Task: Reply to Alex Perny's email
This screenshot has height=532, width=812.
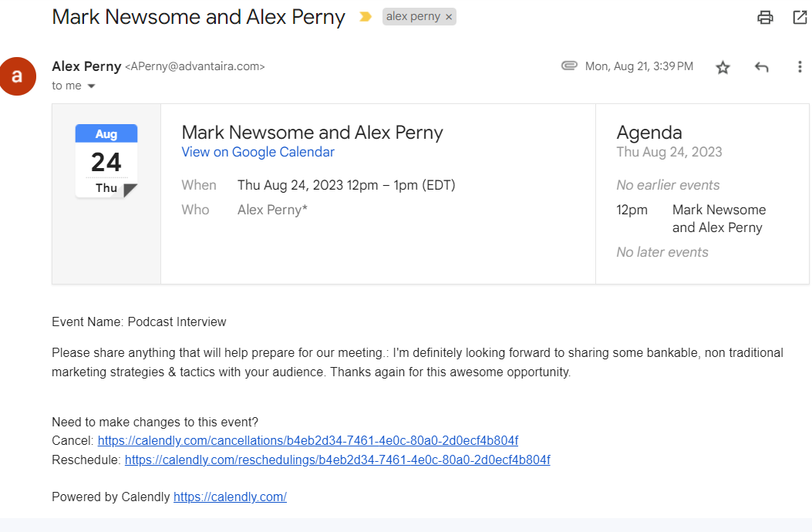Action: coord(761,67)
